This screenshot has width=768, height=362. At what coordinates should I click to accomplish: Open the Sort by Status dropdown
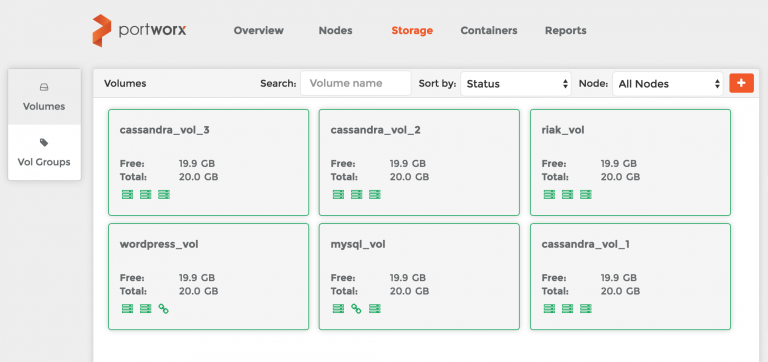[x=516, y=84]
